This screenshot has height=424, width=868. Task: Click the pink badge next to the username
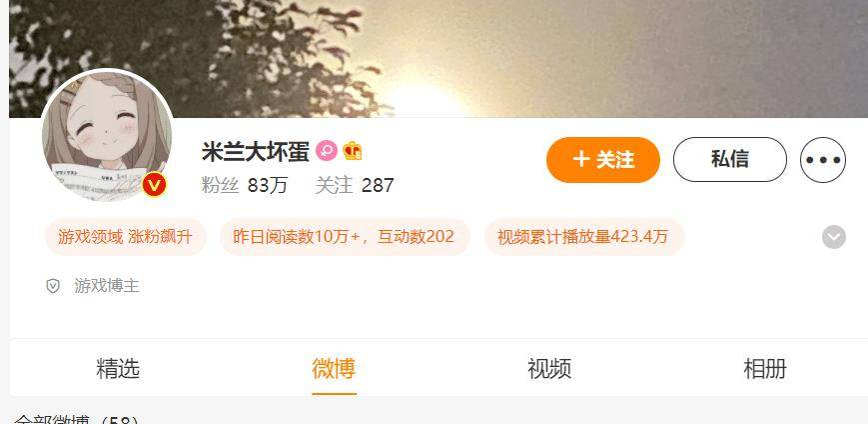coord(327,150)
